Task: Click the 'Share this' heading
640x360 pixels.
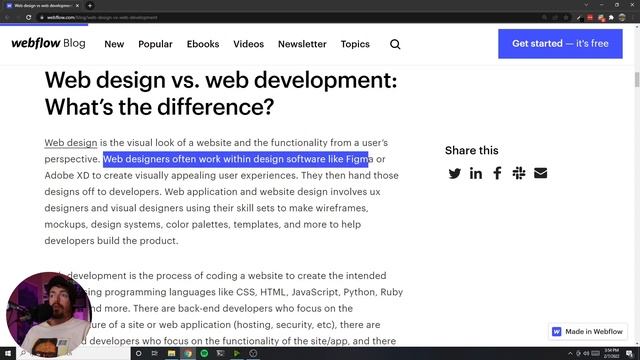Action: coord(471,150)
